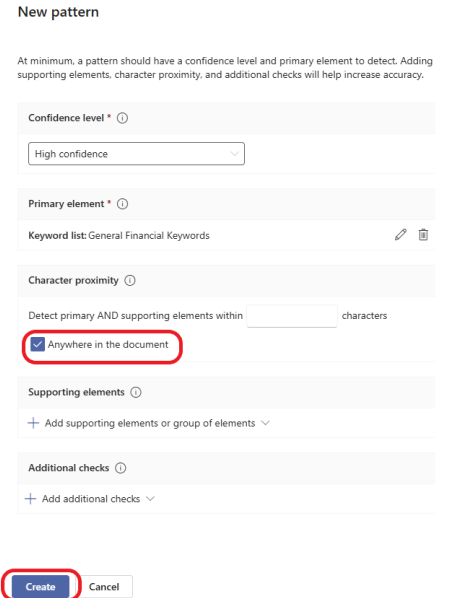Click the Add additional checks text
The width and height of the screenshot is (461, 598).
91,498
